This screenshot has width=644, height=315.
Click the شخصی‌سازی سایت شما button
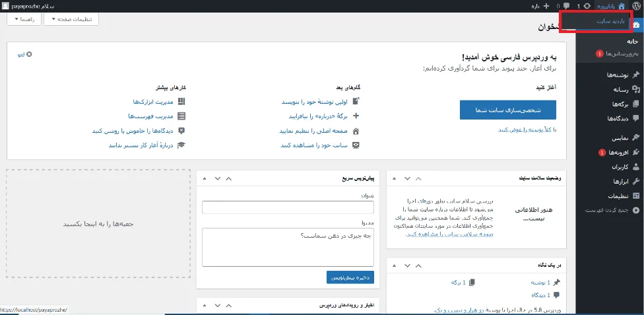[x=507, y=110]
